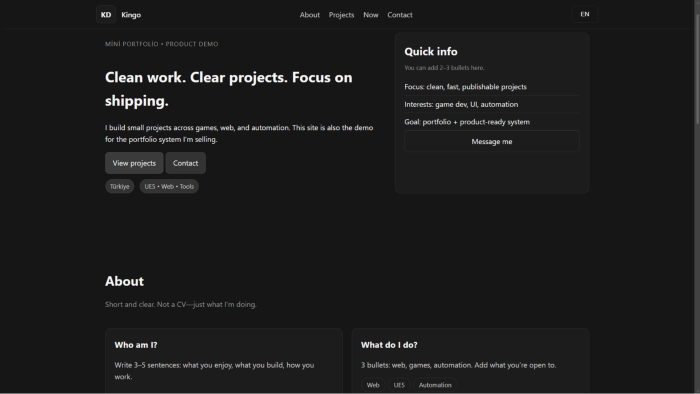Click 'Short and clear. Not a CV' subtitle

tap(181, 304)
